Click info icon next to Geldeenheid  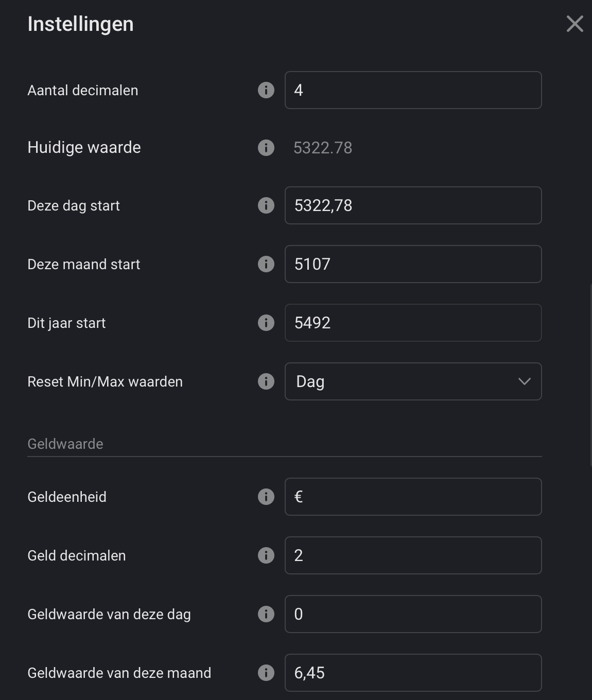click(266, 497)
